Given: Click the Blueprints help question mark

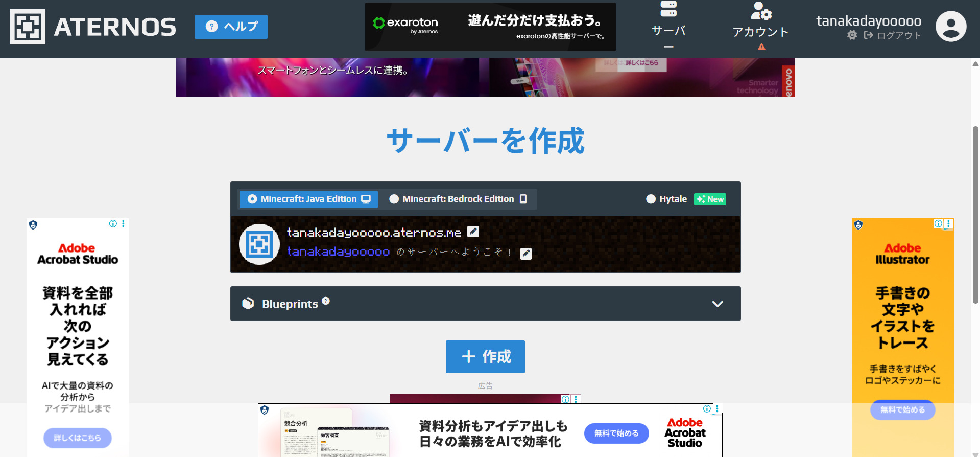Looking at the screenshot, I should pyautogui.click(x=326, y=301).
